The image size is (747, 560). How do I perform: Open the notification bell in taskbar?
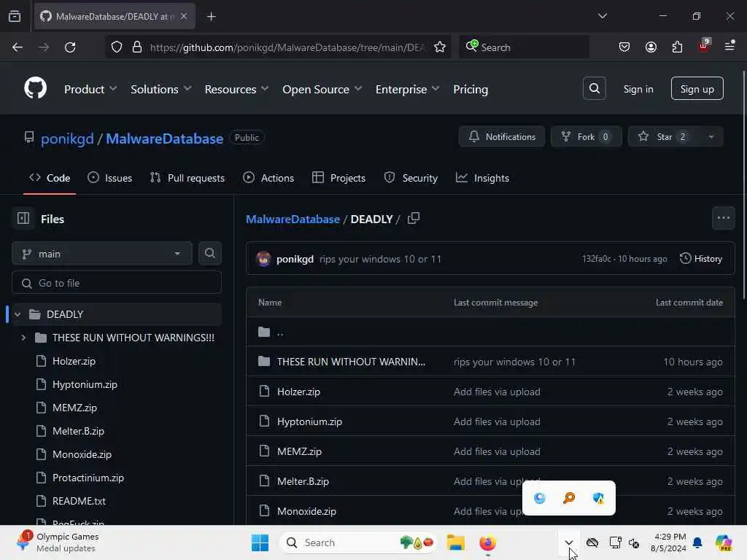(x=697, y=542)
